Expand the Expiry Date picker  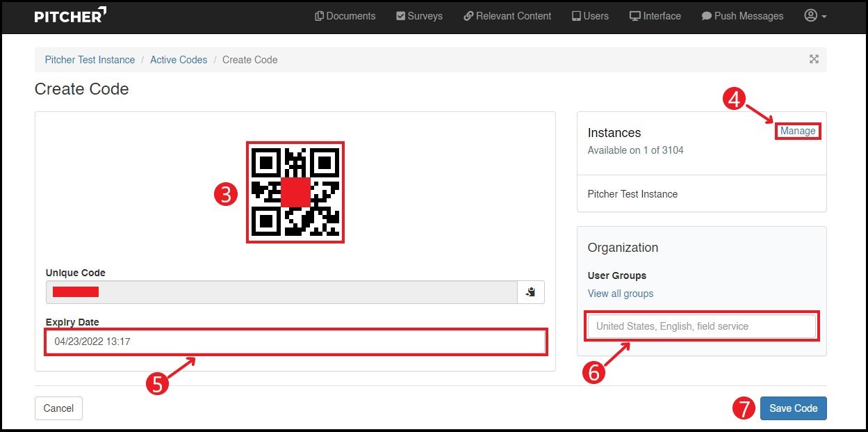[295, 342]
